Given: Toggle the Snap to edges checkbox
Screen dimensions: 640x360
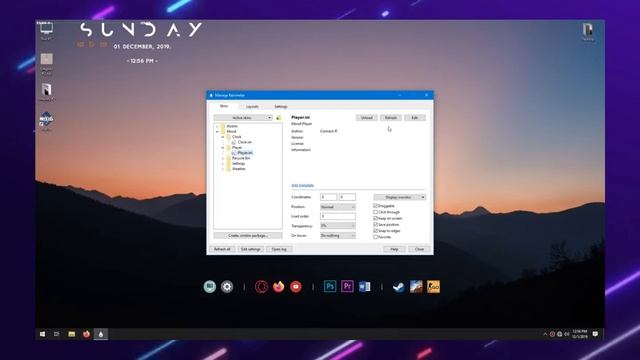Looking at the screenshot, I should pyautogui.click(x=376, y=231).
